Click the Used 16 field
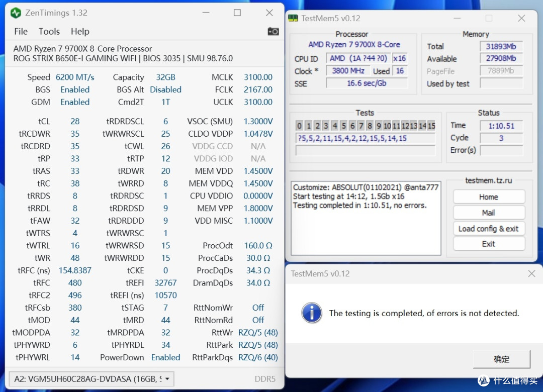The image size is (543, 392). [400, 71]
